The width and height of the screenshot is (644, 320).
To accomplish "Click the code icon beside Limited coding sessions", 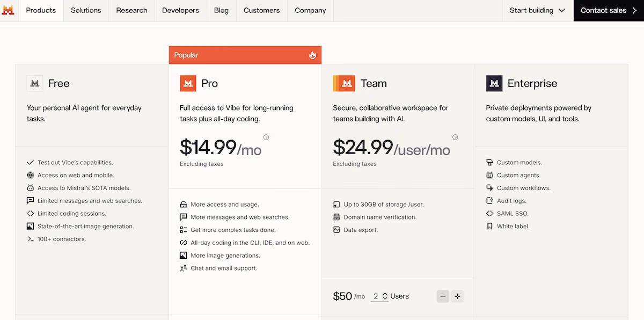I will click(x=30, y=214).
